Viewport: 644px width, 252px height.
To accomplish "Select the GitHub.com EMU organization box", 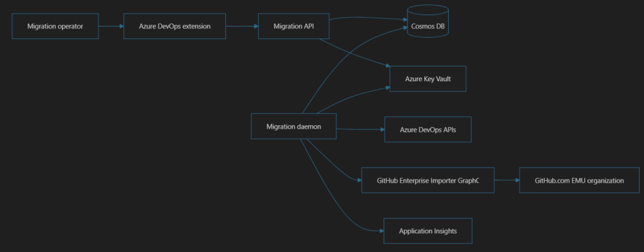I will click(x=579, y=180).
